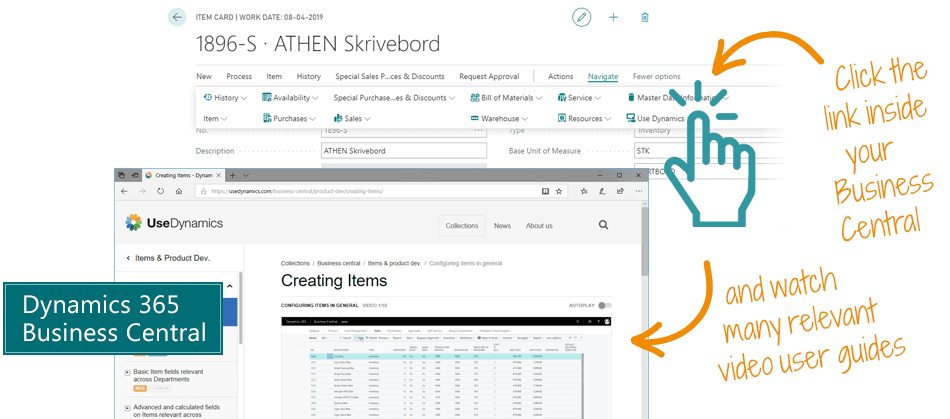Image resolution: width=950 pixels, height=419 pixels.
Task: Show the tab previews chevron
Action: point(245,175)
